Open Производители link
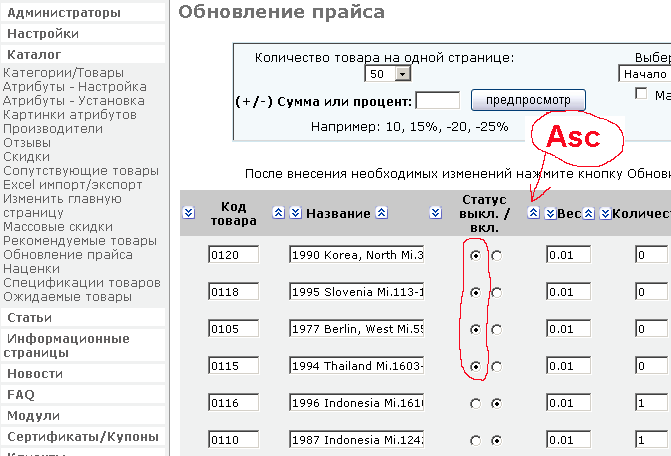This screenshot has width=671, height=456. (53, 129)
